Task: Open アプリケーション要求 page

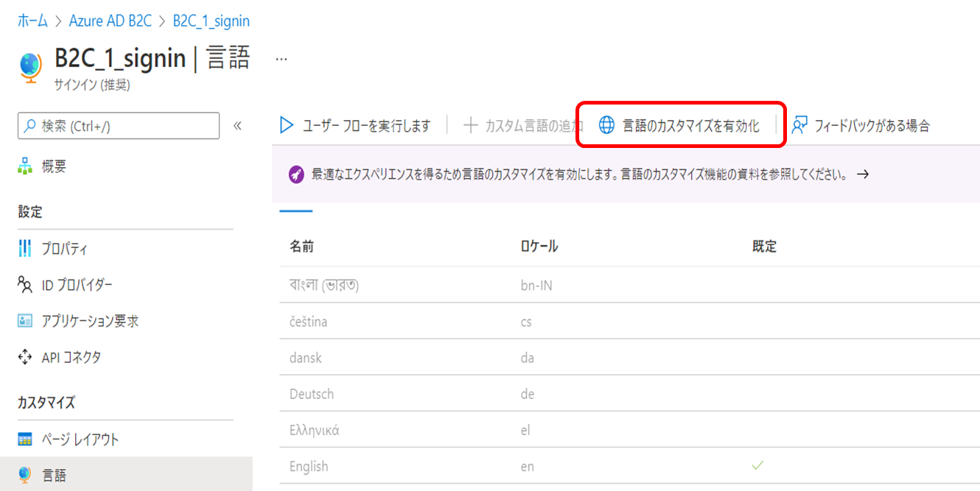Action: pyautogui.click(x=90, y=321)
